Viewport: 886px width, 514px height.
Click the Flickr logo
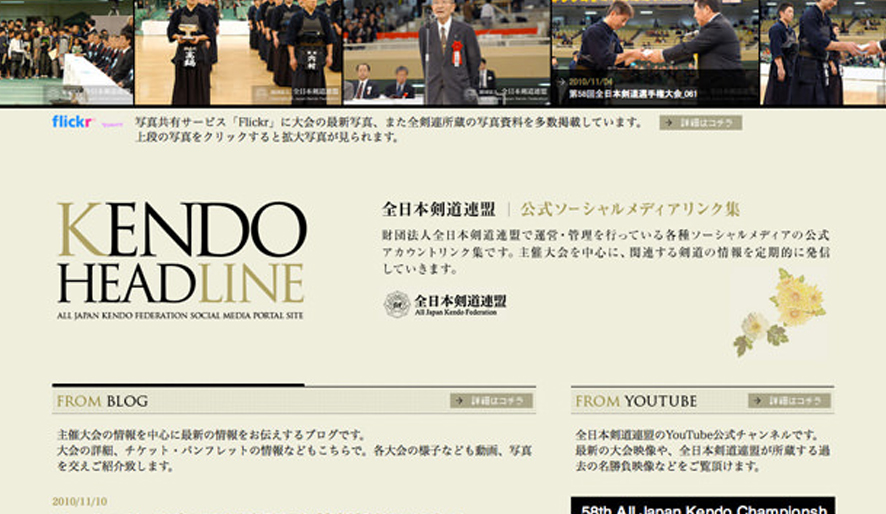(x=72, y=121)
